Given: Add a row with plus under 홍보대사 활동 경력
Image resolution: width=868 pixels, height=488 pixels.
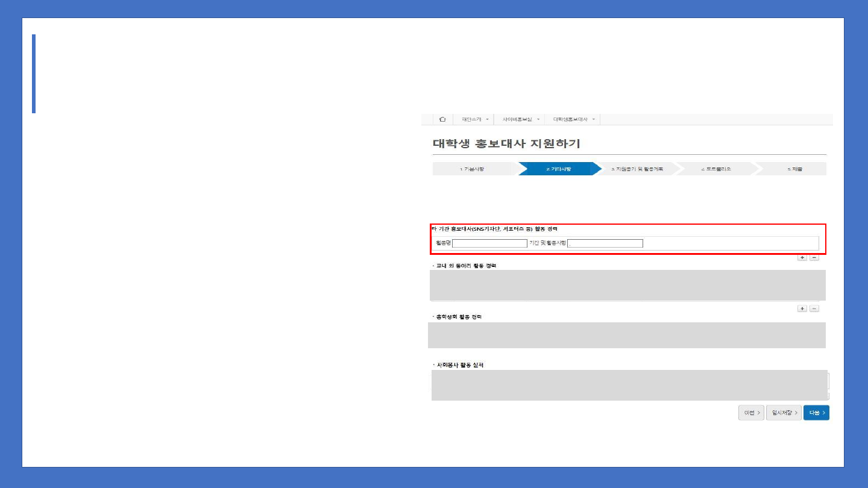Looking at the screenshot, I should (x=802, y=257).
